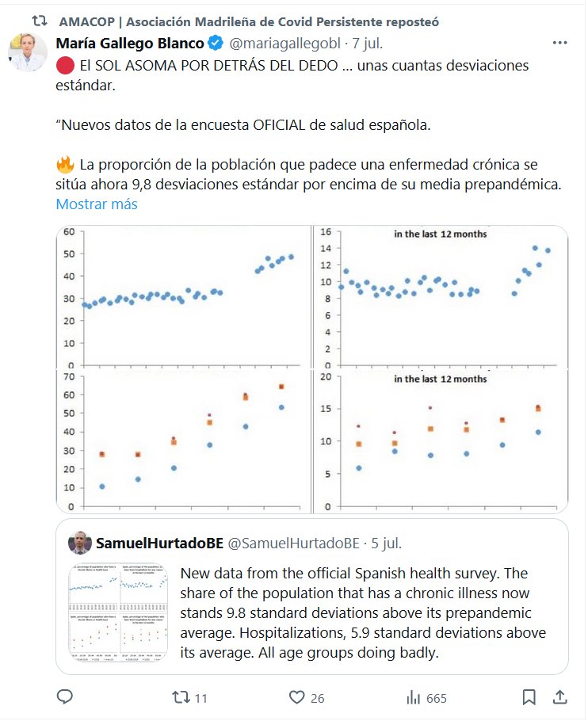Click the 7 jul. tweet timestamp
The height and width of the screenshot is (721, 588).
[368, 43]
